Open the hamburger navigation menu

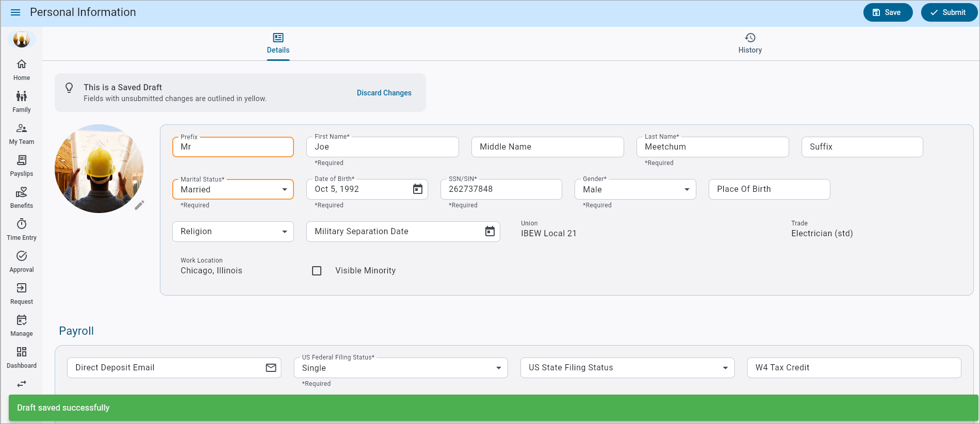[x=15, y=12]
